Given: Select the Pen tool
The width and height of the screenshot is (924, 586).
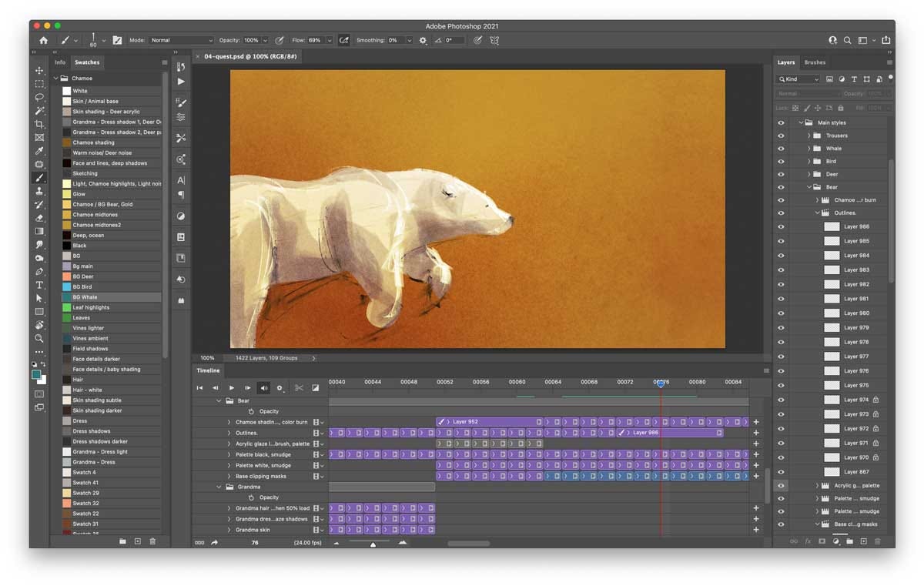Looking at the screenshot, I should (39, 272).
